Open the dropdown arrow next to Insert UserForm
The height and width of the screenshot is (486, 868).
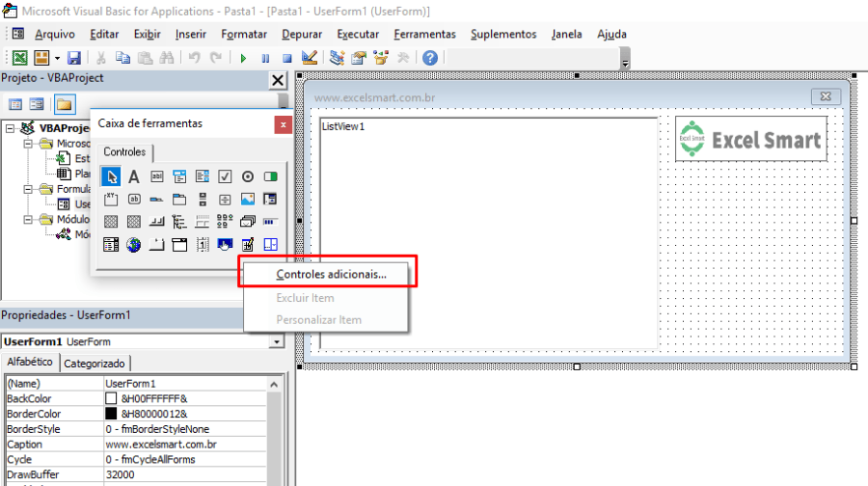pos(57,58)
